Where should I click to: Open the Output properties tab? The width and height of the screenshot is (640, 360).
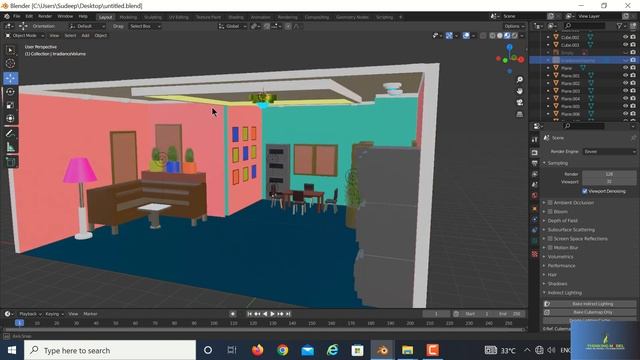click(535, 163)
